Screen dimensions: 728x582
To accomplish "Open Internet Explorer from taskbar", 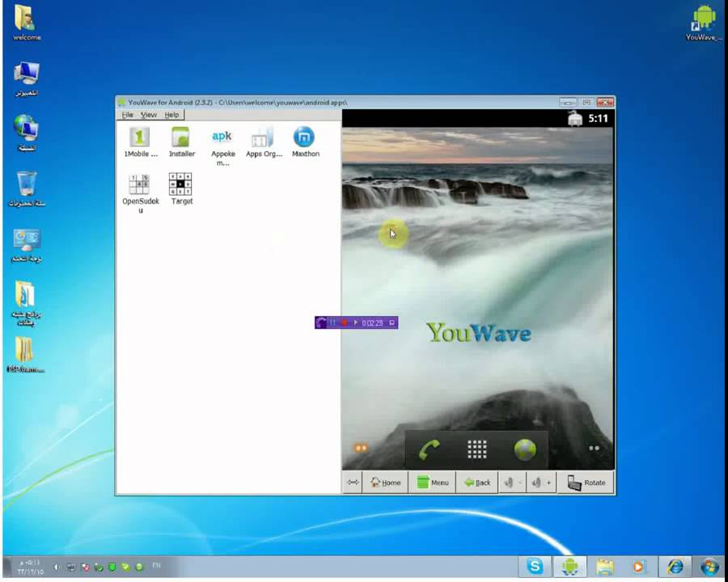I will pos(675,566).
